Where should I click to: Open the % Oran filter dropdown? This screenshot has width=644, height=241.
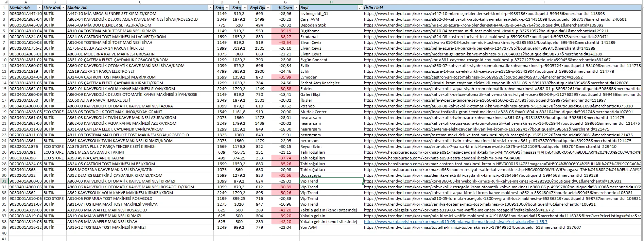pos(296,7)
